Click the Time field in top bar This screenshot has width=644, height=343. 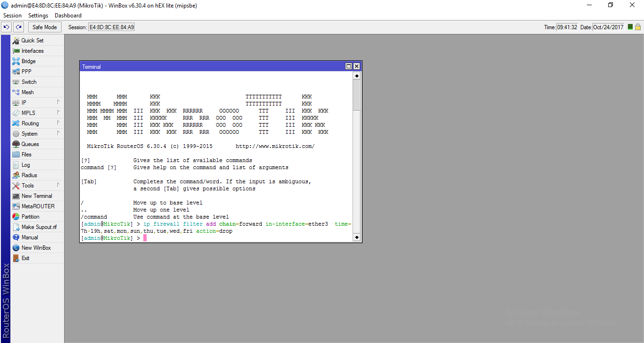(567, 27)
